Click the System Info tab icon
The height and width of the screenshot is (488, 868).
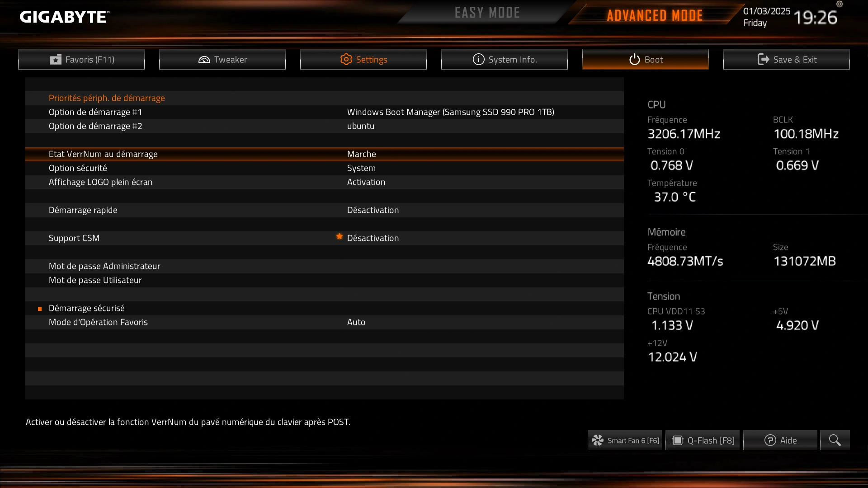point(477,59)
